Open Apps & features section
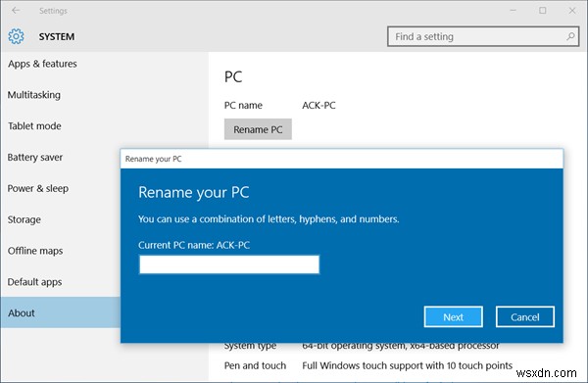This screenshot has width=588, height=383. [42, 64]
